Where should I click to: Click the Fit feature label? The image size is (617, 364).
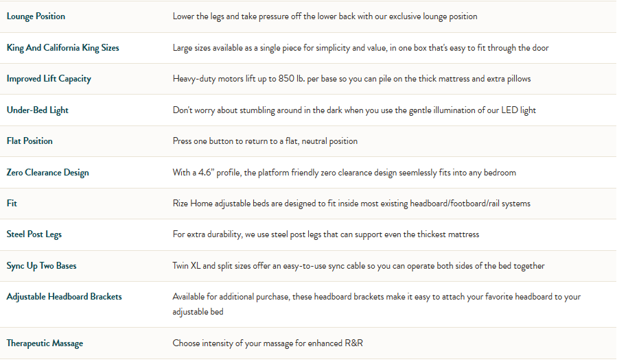tap(12, 204)
